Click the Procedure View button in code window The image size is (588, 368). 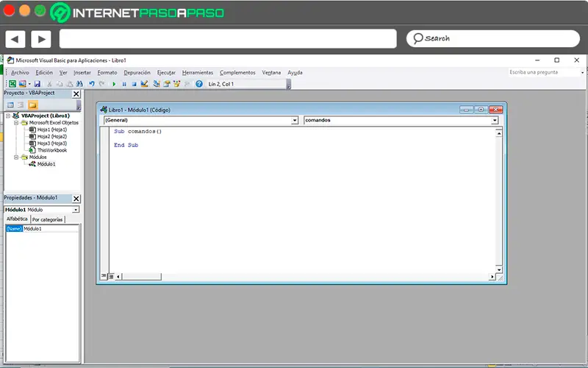tap(104, 277)
